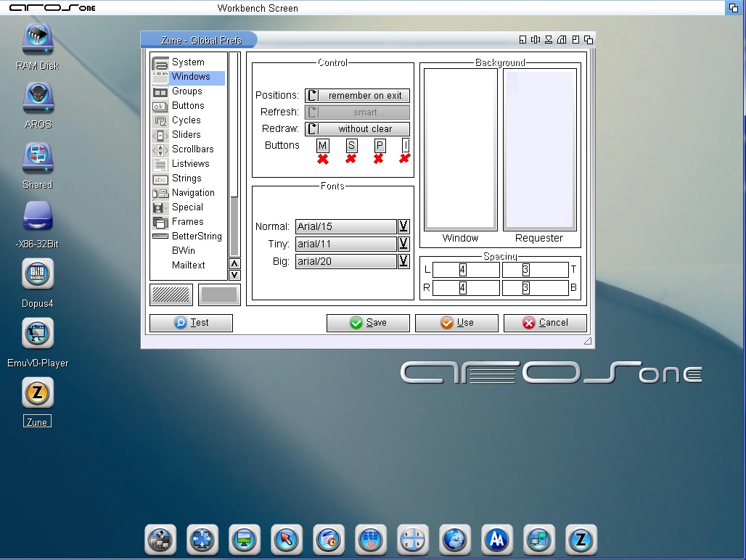Click the Test button
The height and width of the screenshot is (560, 746).
191,323
